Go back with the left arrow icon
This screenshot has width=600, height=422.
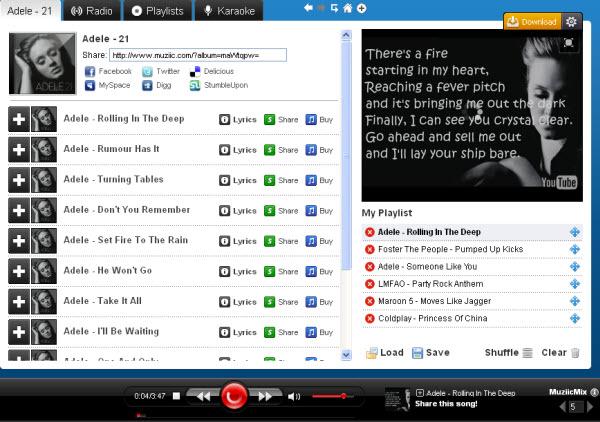(308, 8)
